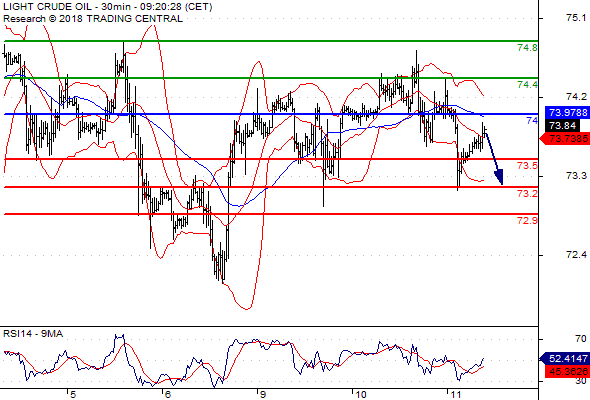Click the black 73.84 current price label
The width and height of the screenshot is (590, 400).
click(x=563, y=126)
